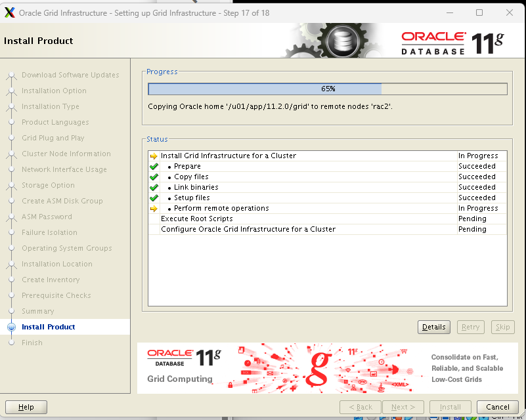Click Succeeded status of Prepare

point(477,166)
